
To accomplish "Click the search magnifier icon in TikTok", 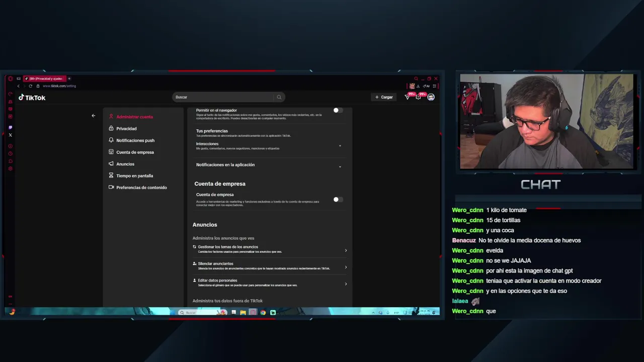I will click(279, 97).
